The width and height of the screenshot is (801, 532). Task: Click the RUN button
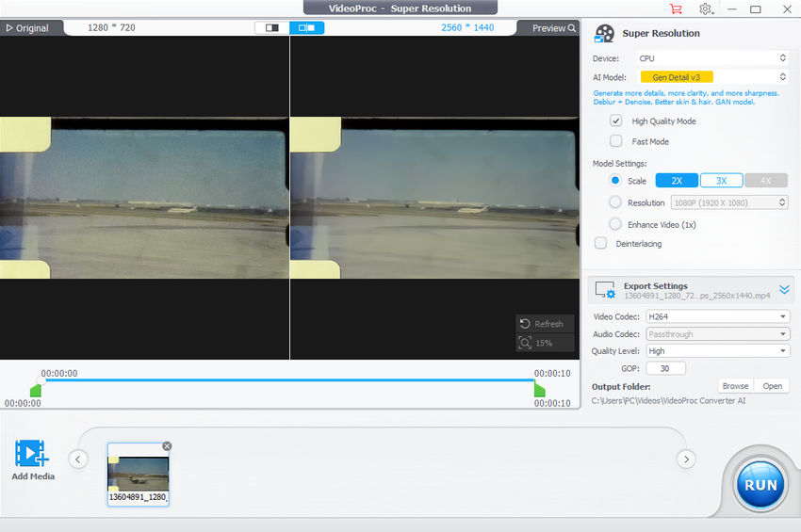tap(760, 485)
